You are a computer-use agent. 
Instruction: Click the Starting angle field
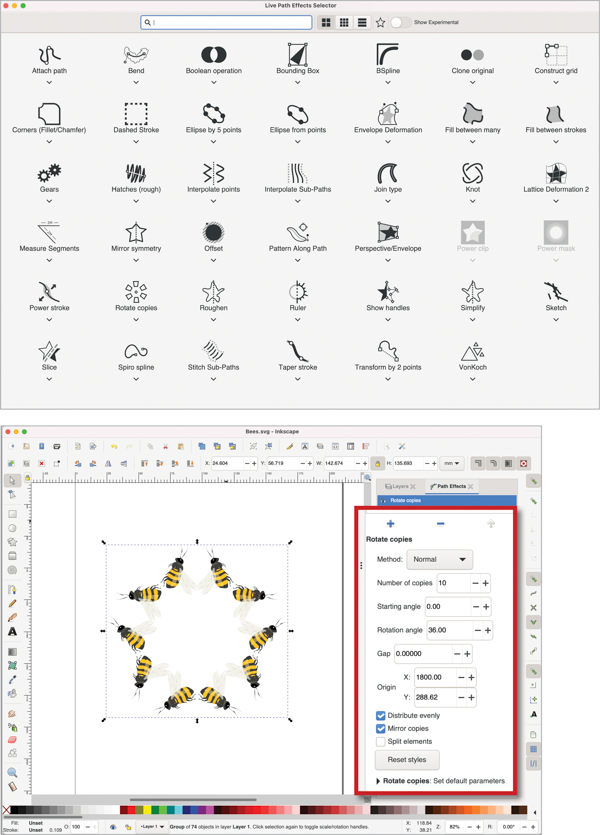pos(448,607)
